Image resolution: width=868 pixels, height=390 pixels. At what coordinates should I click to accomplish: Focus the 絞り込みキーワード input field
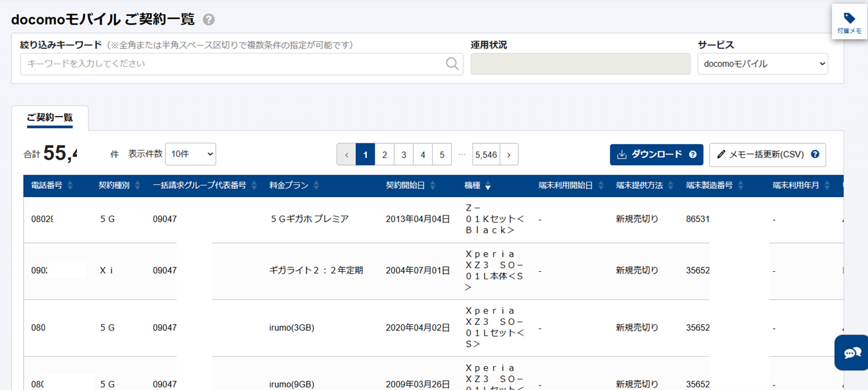pos(242,64)
